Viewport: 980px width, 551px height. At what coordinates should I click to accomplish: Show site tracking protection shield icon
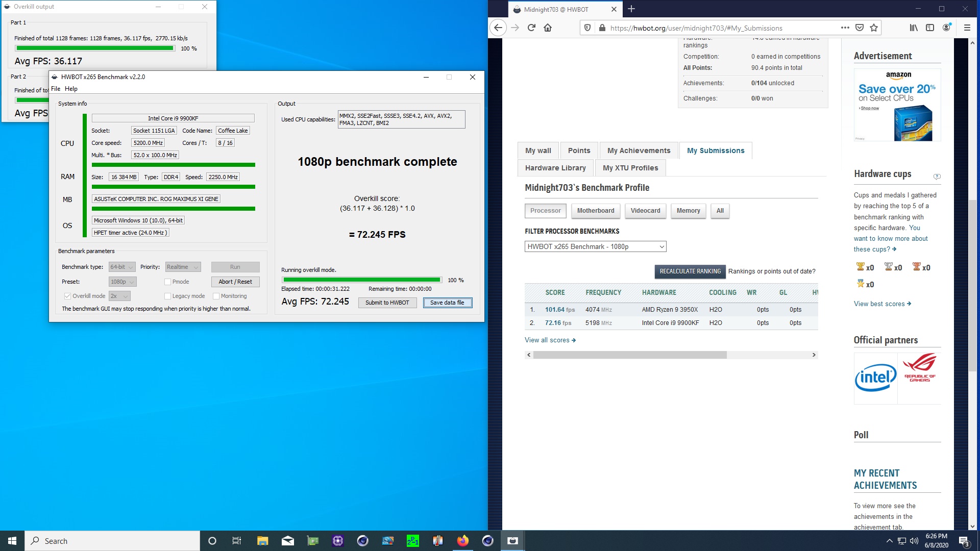pos(587,28)
